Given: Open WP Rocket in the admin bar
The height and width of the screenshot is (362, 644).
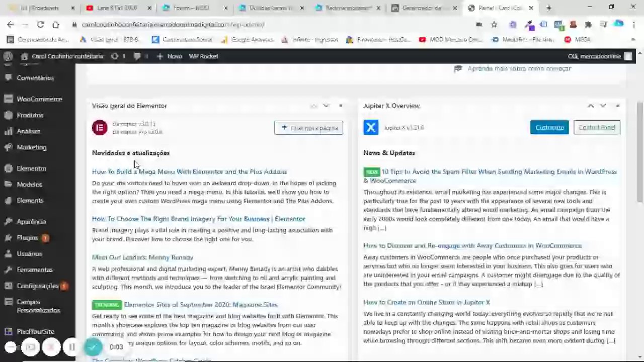Looking at the screenshot, I should pos(203,56).
